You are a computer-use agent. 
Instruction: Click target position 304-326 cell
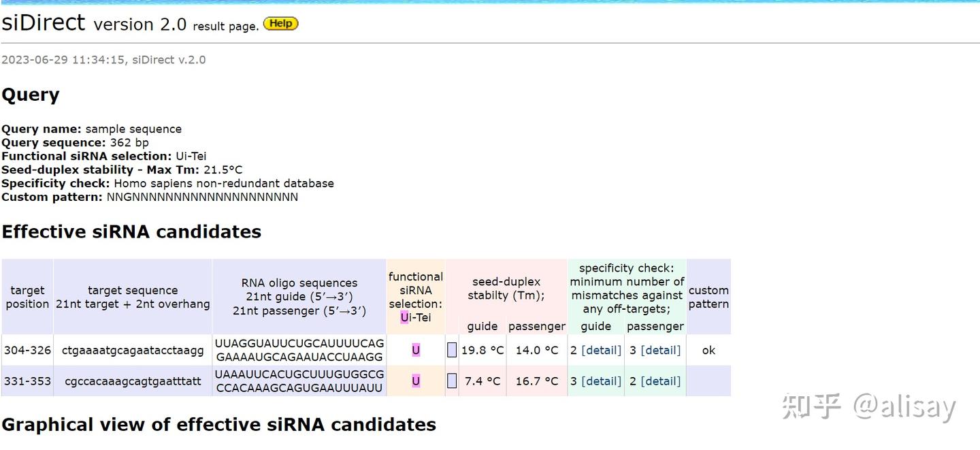(27, 350)
